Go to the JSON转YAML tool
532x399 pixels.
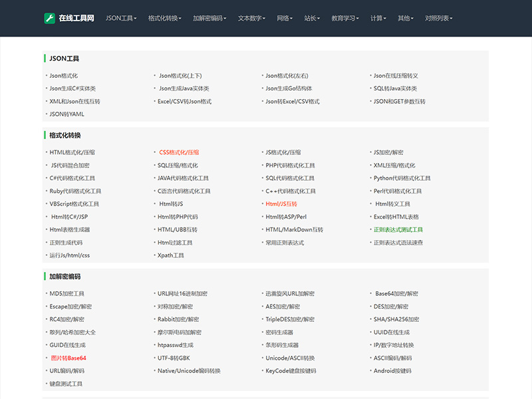(x=66, y=114)
